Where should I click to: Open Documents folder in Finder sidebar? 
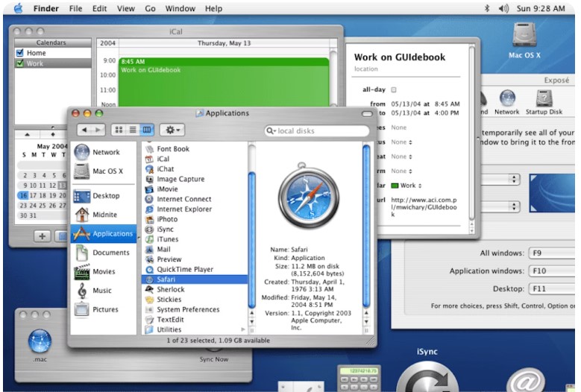coord(103,253)
